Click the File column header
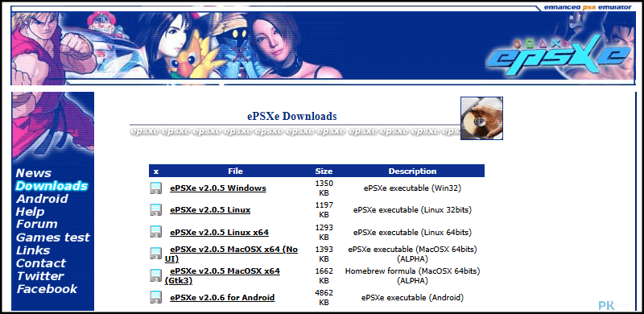This screenshot has height=314, width=644. pyautogui.click(x=235, y=171)
